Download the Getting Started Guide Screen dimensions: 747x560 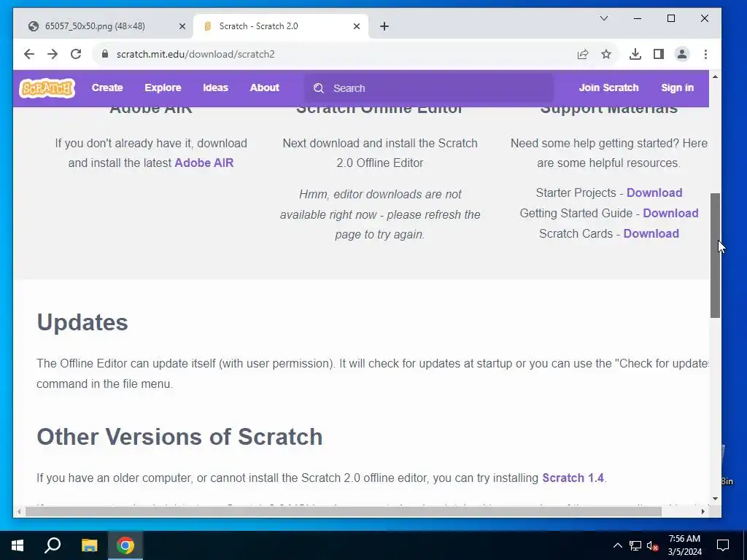click(x=670, y=214)
